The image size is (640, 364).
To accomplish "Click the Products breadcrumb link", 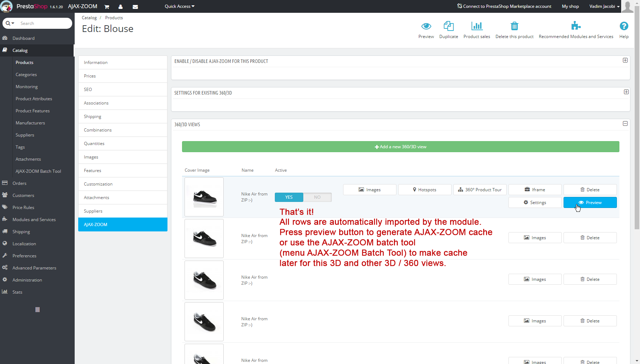I will (x=114, y=18).
